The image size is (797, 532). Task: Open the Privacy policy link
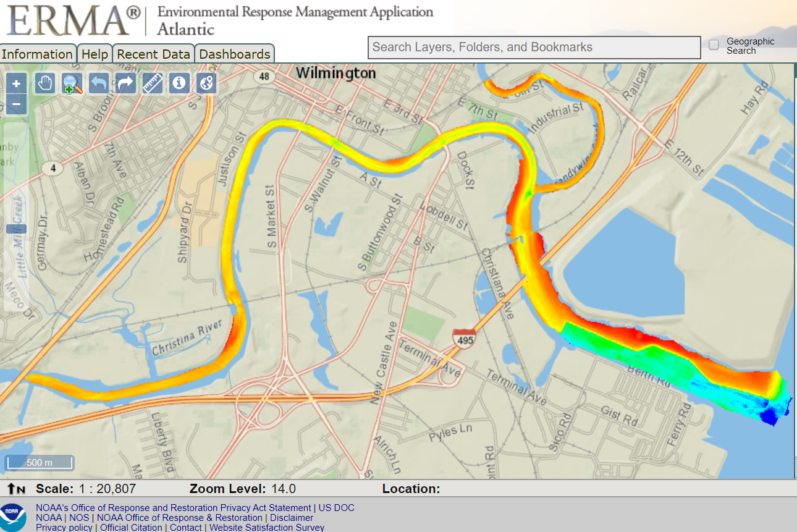coord(64,528)
